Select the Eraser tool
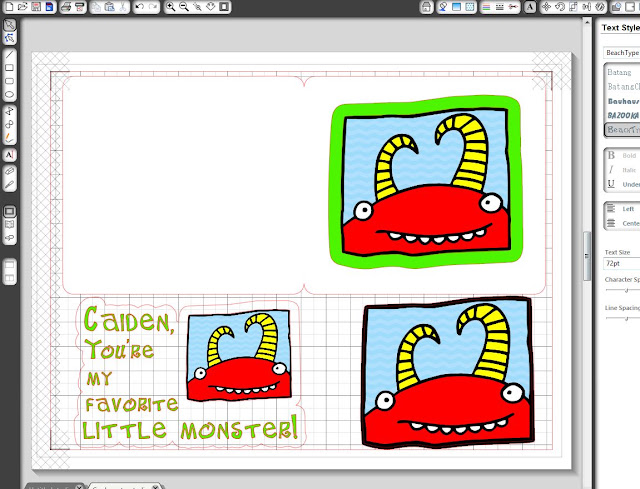Image resolution: width=640 pixels, height=489 pixels. [x=9, y=171]
